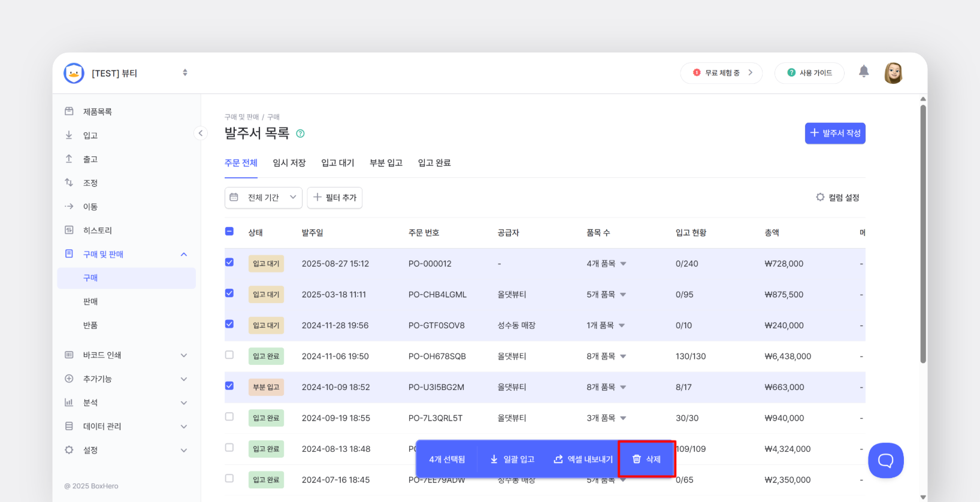Click the 필터 추가 button
980x502 pixels.
335,198
